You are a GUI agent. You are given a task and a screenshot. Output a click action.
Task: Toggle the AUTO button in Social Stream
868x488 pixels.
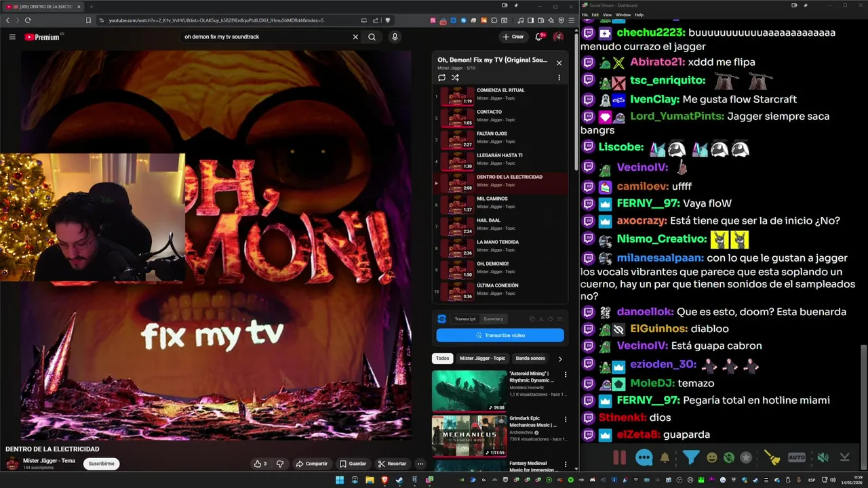(x=797, y=457)
